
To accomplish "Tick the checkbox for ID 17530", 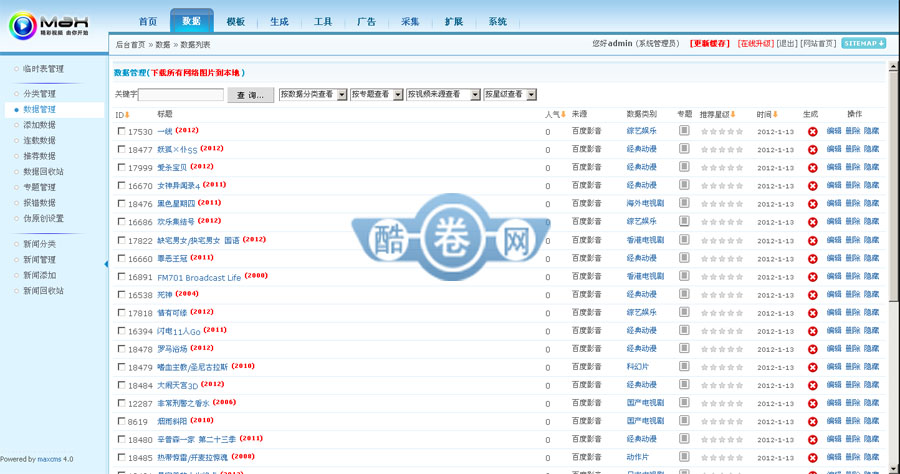I will (122, 131).
